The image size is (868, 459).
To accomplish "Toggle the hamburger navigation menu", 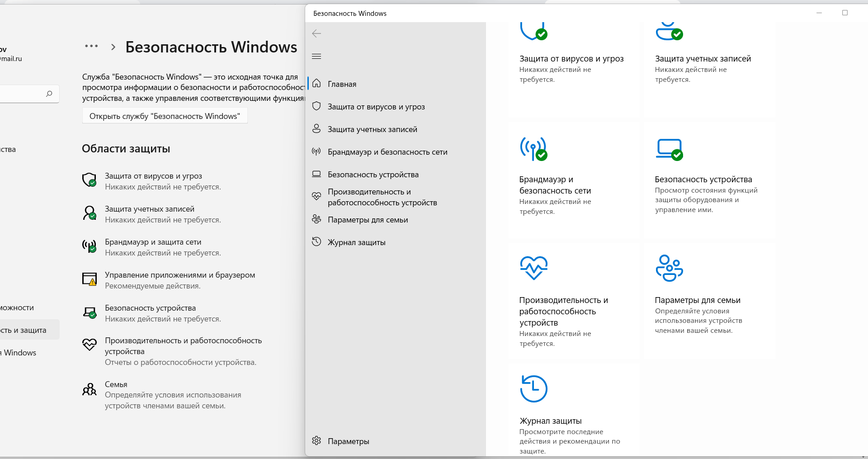I will (316, 56).
